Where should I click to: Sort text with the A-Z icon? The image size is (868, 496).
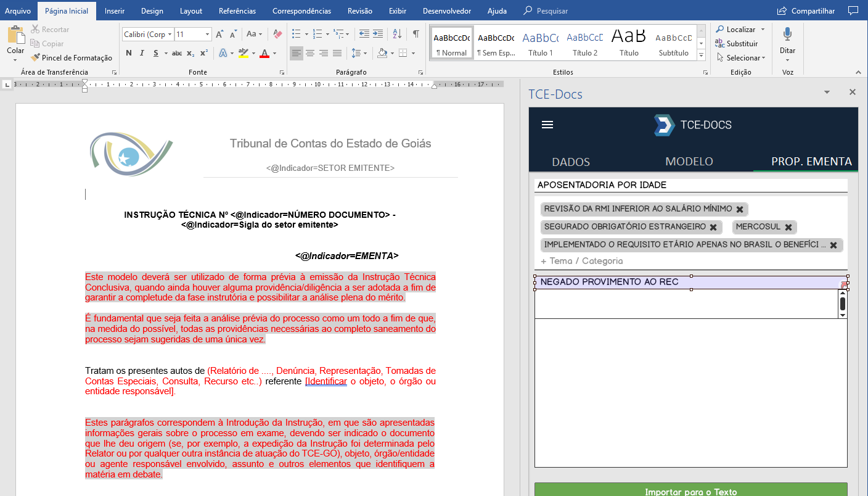tap(397, 34)
